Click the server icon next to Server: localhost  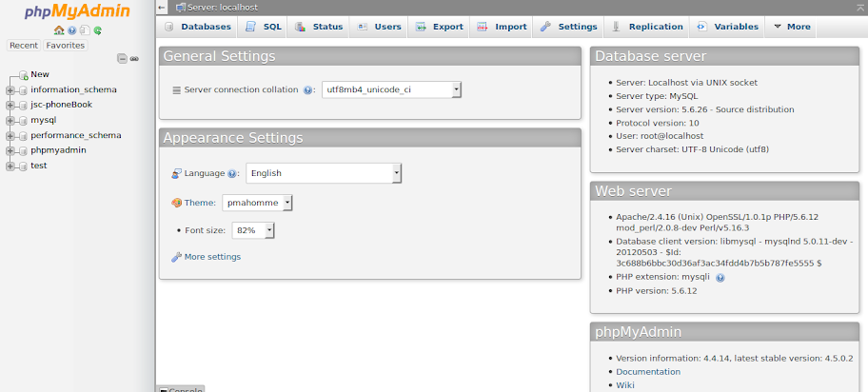(180, 8)
